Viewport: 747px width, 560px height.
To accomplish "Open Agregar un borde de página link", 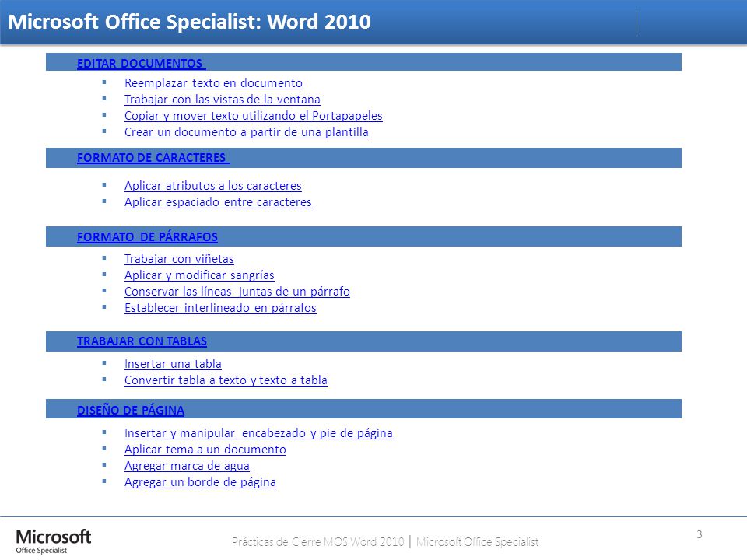I will tap(200, 482).
